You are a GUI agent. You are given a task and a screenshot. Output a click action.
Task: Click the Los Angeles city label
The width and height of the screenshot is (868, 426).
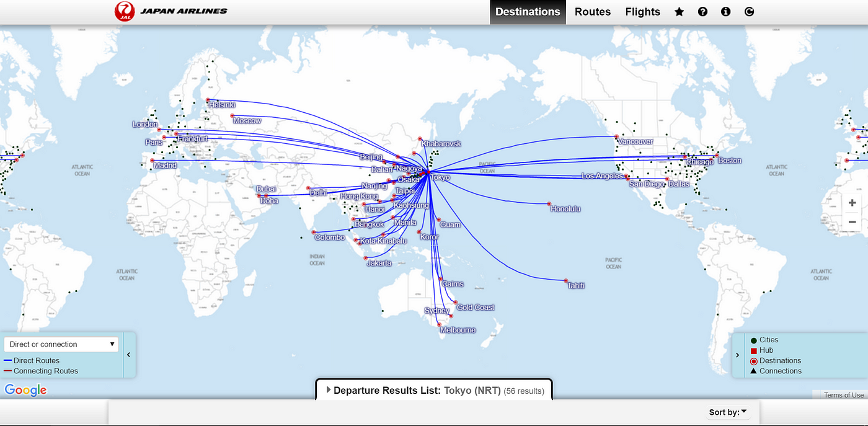click(602, 176)
